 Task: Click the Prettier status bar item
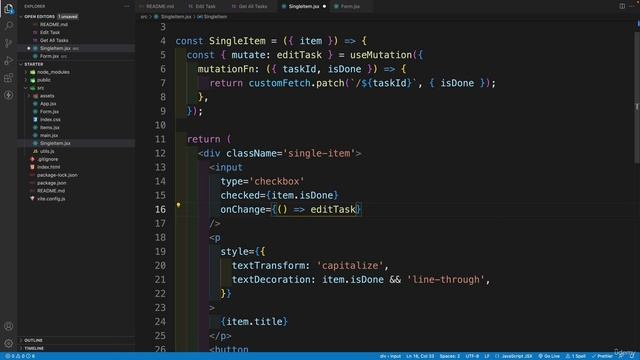tap(602, 356)
